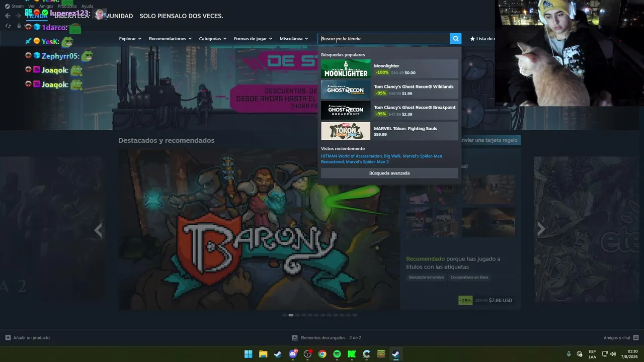Screen dimensions: 644x362
Task: Click Búsqueda avanzada button
Action: coord(389,173)
